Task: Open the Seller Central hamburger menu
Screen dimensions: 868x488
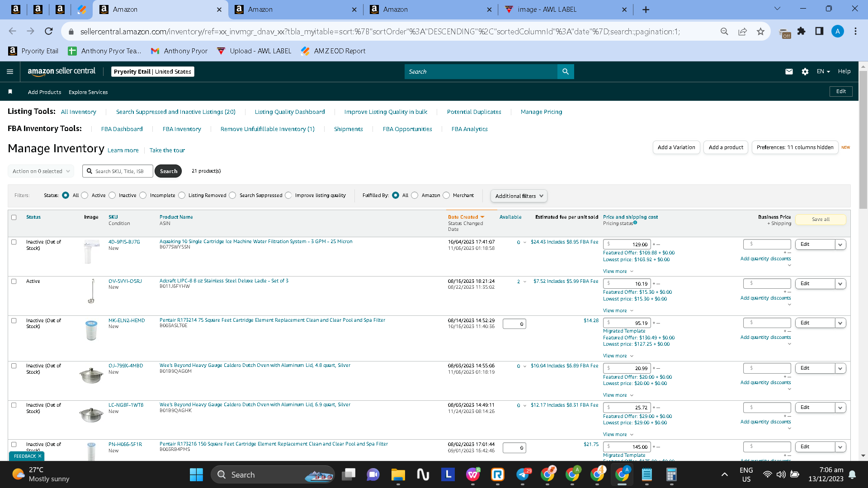Action: click(x=10, y=71)
